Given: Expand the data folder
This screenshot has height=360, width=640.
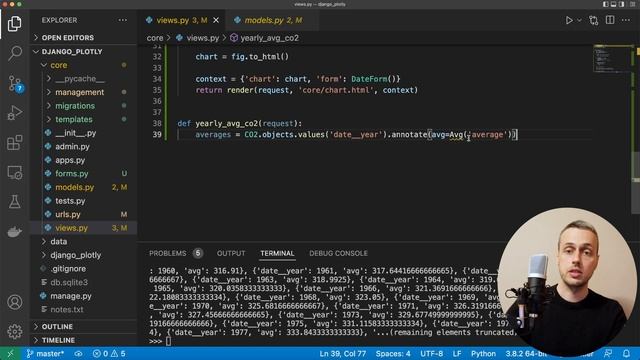Looking at the screenshot, I should tap(84, 242).
